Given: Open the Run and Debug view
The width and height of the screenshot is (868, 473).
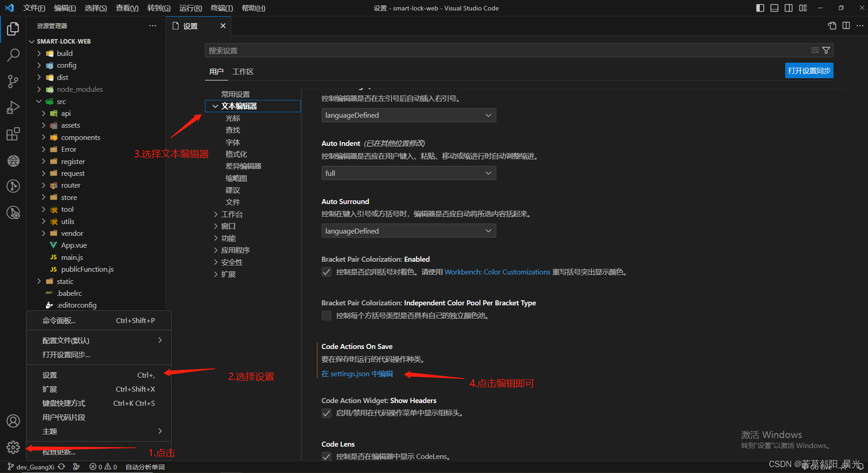Looking at the screenshot, I should coord(13,107).
